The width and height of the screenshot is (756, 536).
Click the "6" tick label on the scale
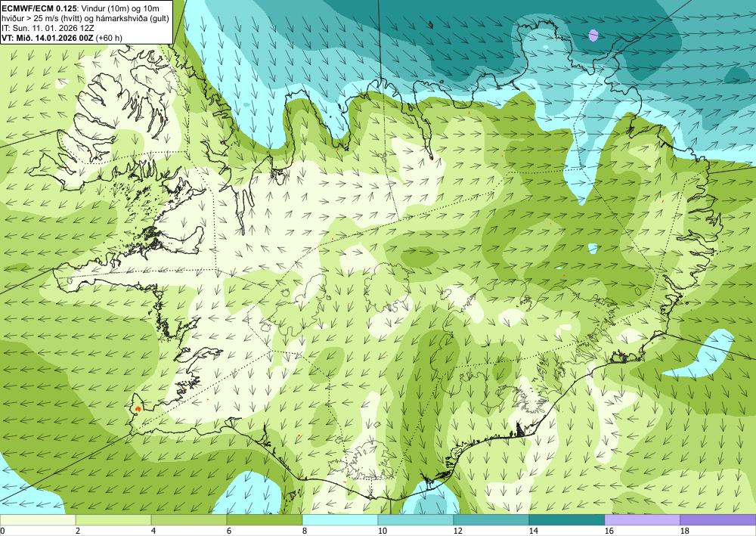pyautogui.click(x=229, y=531)
